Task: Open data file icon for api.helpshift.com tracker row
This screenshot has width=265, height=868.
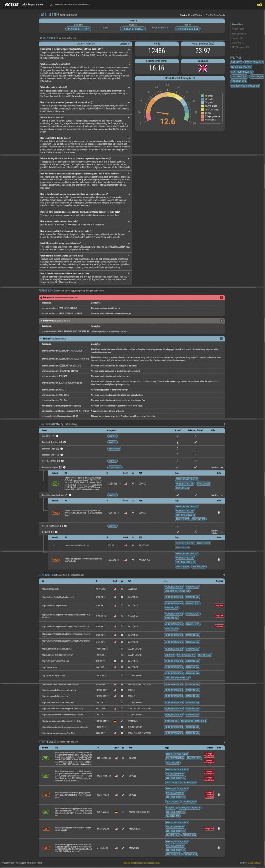Action: (219, 560)
